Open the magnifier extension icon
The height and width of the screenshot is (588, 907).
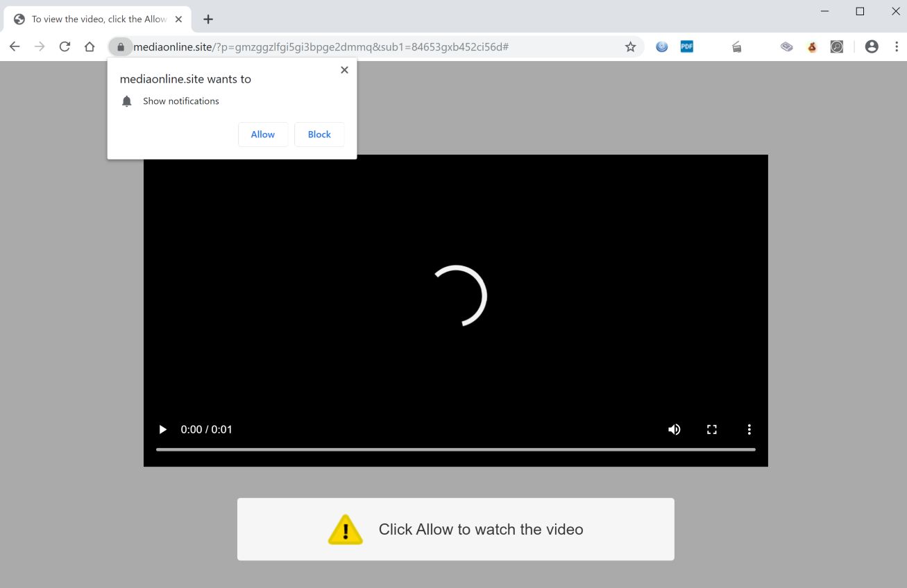(x=836, y=46)
